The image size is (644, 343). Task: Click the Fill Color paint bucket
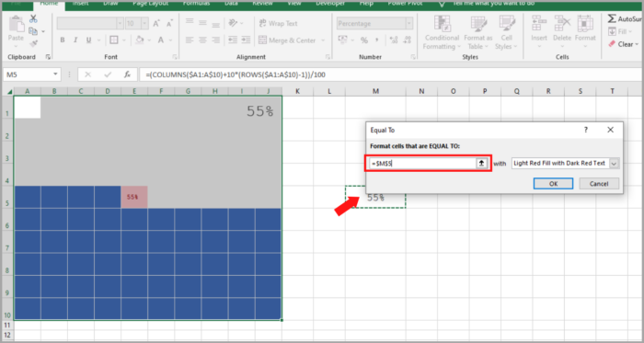pos(139,40)
